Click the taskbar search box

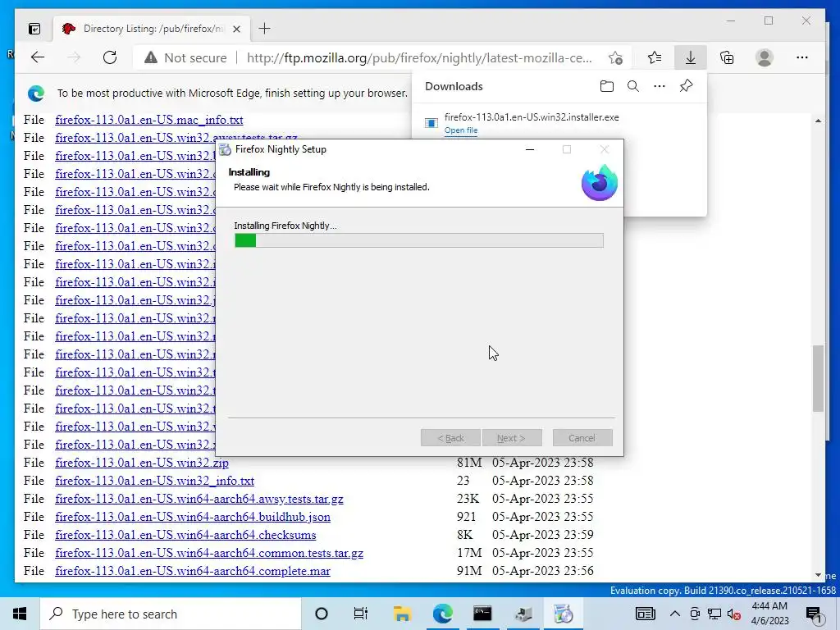pos(171,614)
